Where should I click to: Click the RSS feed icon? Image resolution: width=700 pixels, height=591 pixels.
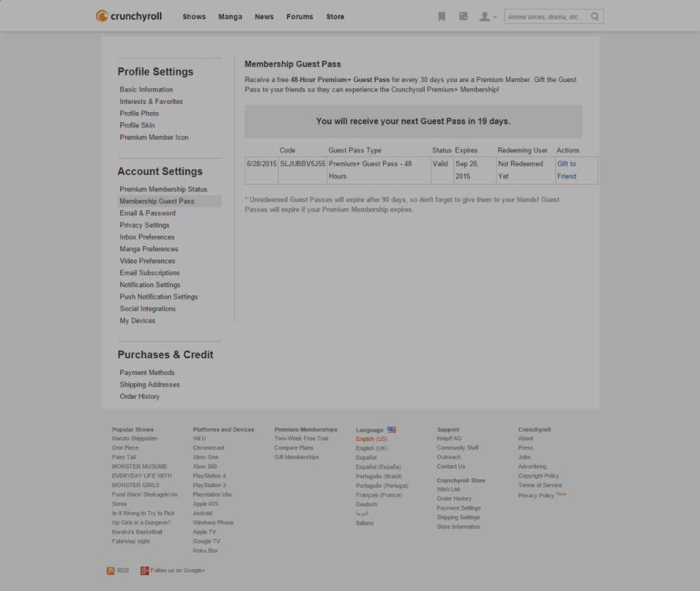click(111, 570)
